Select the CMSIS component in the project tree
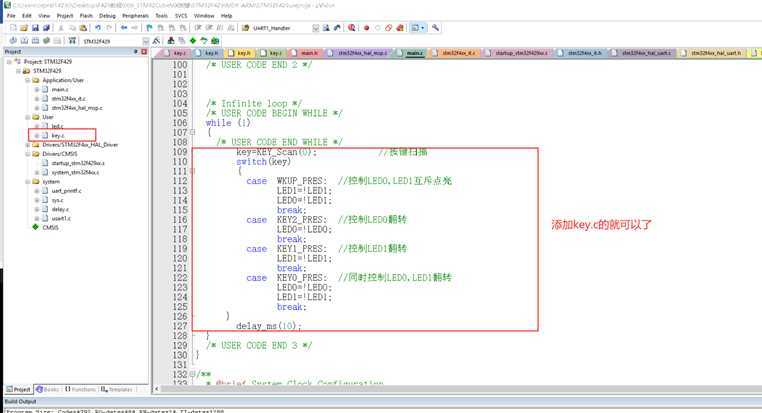Viewport: 762px width, 413px height. [50, 227]
